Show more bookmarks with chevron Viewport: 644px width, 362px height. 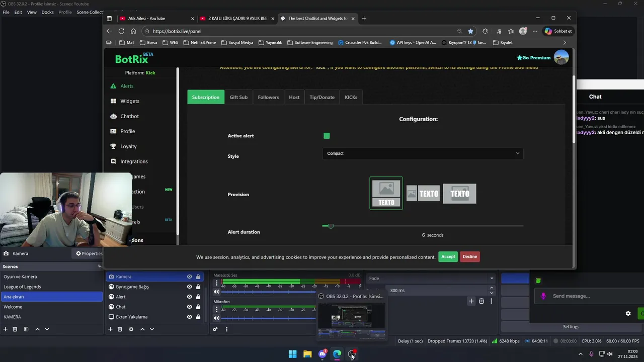pos(564,43)
